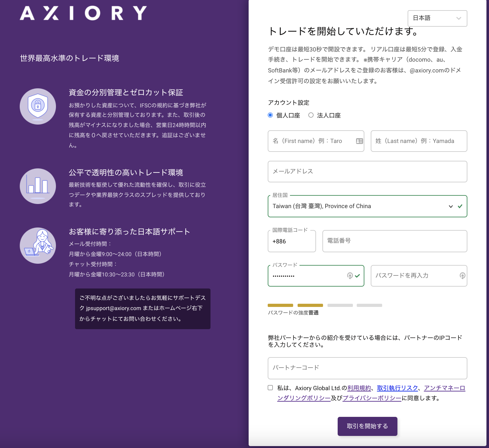Focus the パスワードを再入力 field
489x448 pixels.
419,276
